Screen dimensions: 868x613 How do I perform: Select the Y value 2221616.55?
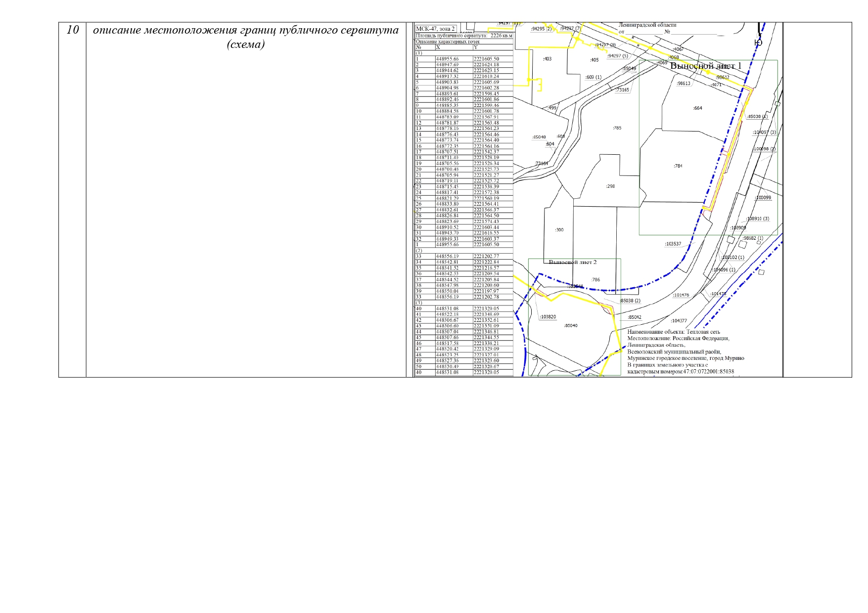tap(486, 233)
